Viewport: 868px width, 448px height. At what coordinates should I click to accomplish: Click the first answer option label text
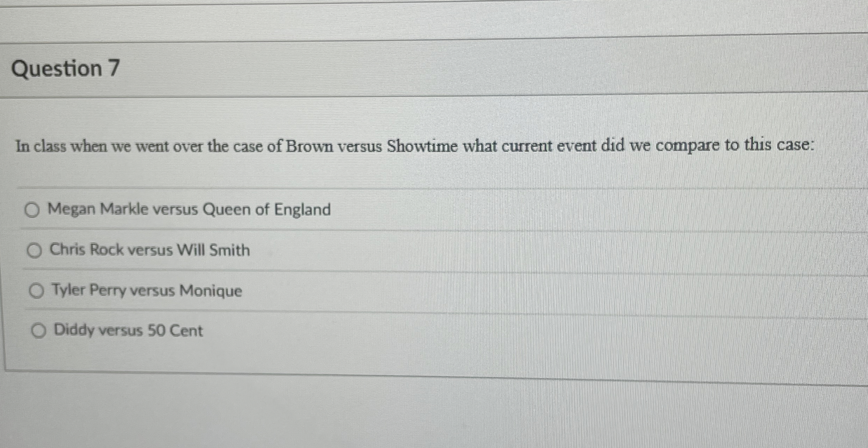(189, 210)
